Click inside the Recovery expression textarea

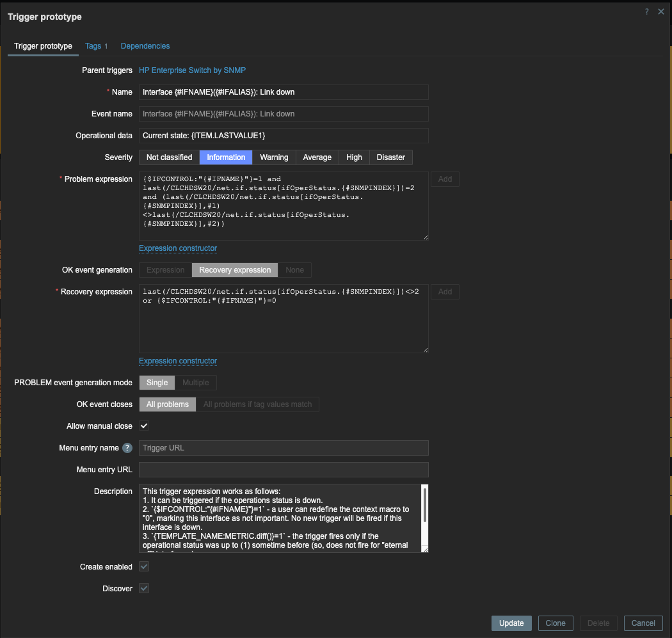click(284, 319)
